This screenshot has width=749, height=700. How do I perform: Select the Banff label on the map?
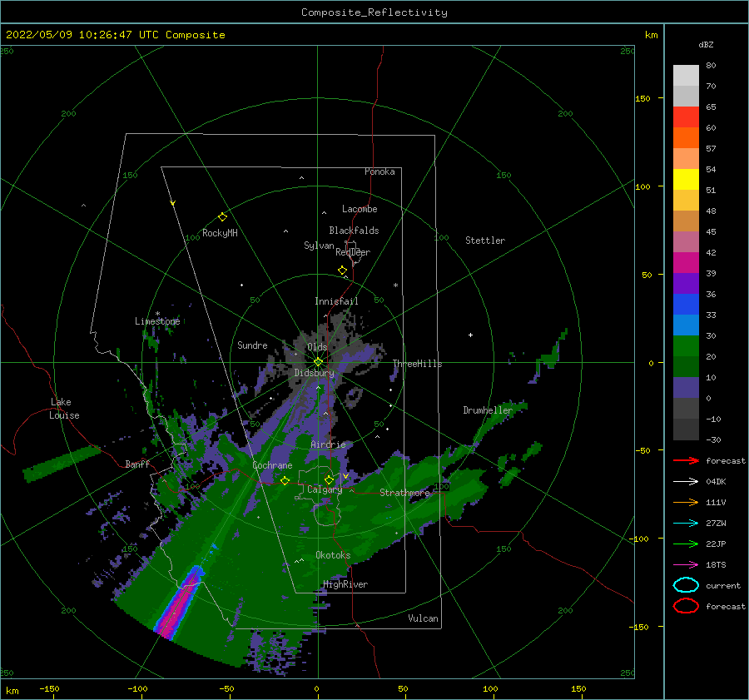tap(137, 464)
